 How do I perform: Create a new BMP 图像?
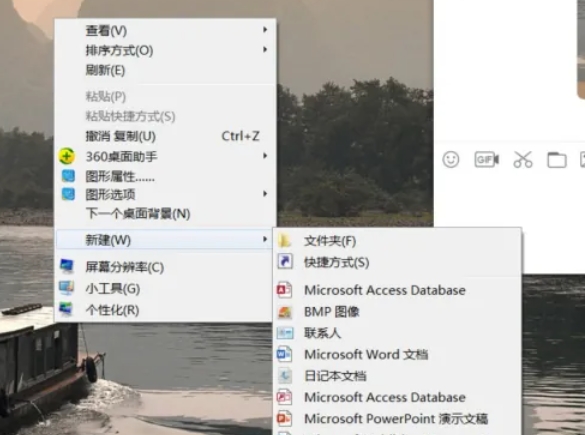point(398,312)
